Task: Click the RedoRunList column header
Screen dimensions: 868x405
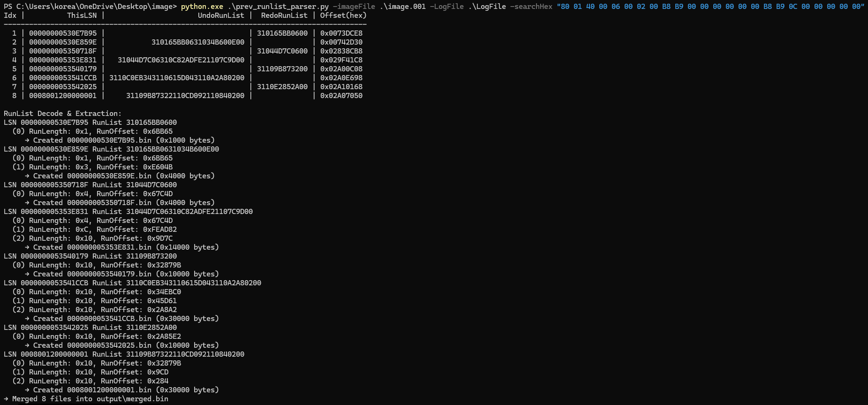Action: coord(284,15)
